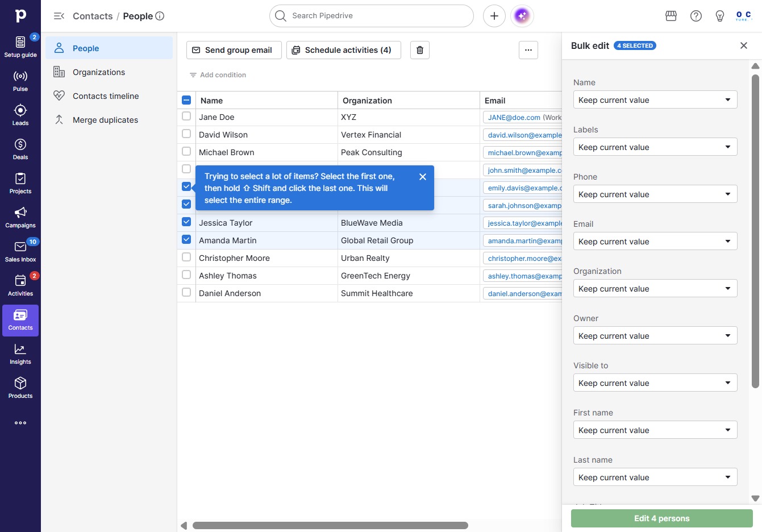Click the Contacts breadcrumb link
This screenshot has width=762, height=532.
click(93, 16)
